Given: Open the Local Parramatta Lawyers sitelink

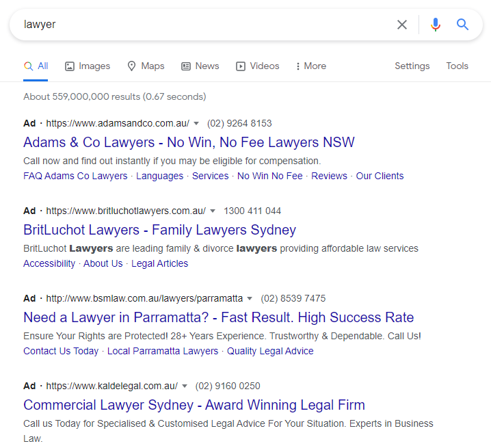Looking at the screenshot, I should 163,351.
